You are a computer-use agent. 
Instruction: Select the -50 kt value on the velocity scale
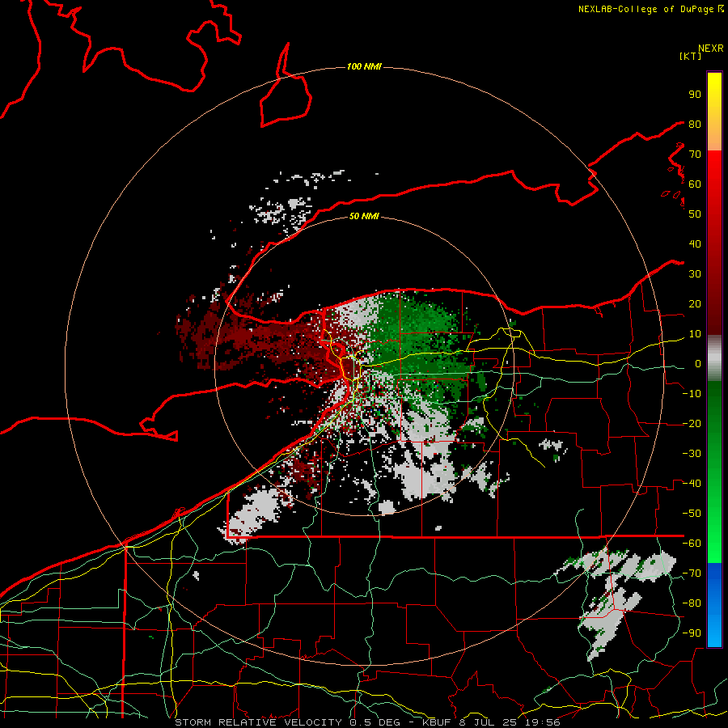pos(692,514)
